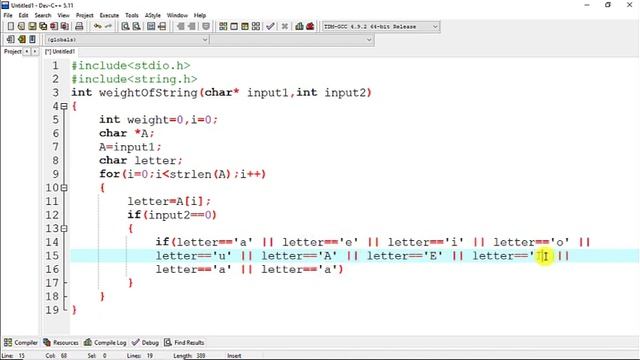This screenshot has width=640, height=360.
Task: Save the current file icon
Action: pyautogui.click(x=32, y=27)
